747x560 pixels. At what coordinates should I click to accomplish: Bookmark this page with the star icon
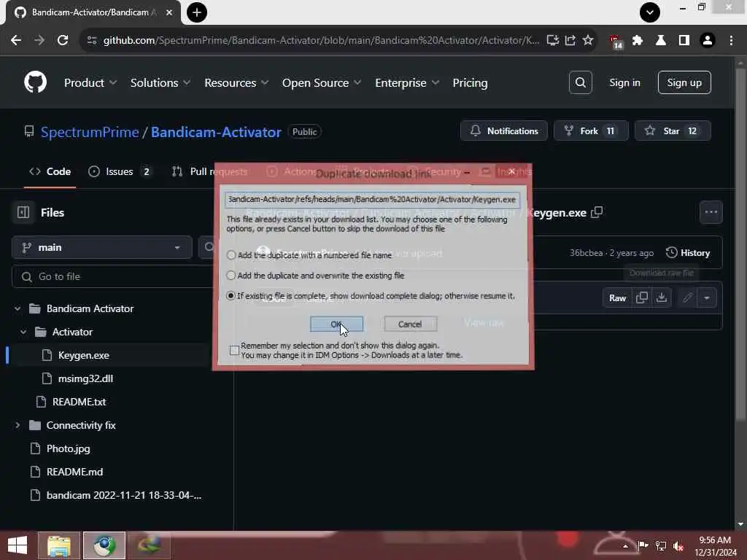[x=588, y=41]
